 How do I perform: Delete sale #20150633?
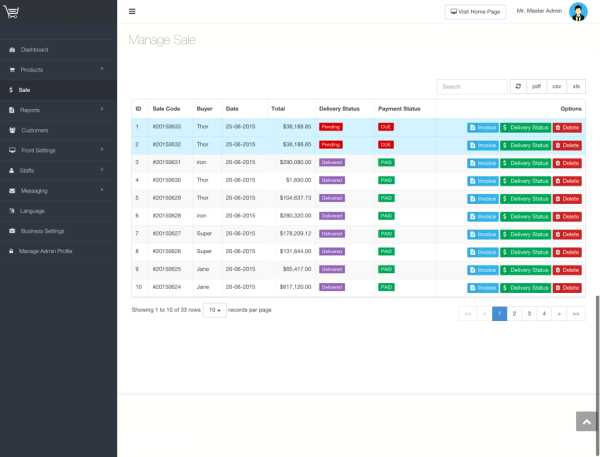coord(567,128)
